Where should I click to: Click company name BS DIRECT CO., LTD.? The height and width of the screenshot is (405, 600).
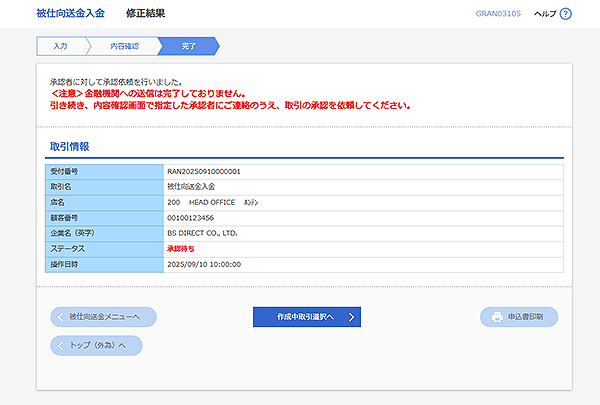pos(202,233)
